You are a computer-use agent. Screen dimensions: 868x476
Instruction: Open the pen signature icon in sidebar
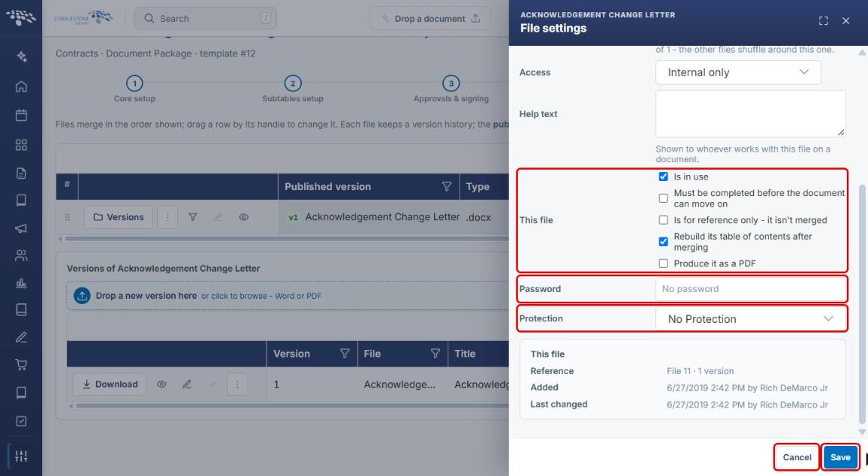[21, 337]
